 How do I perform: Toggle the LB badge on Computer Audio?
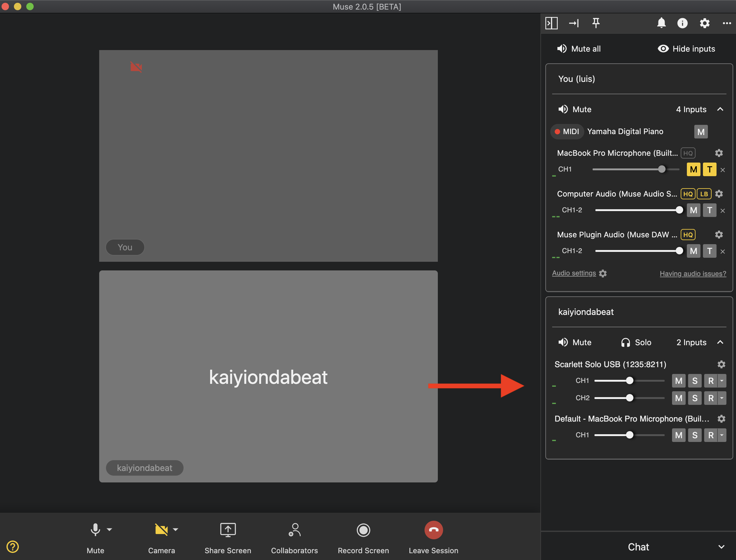coord(704,194)
